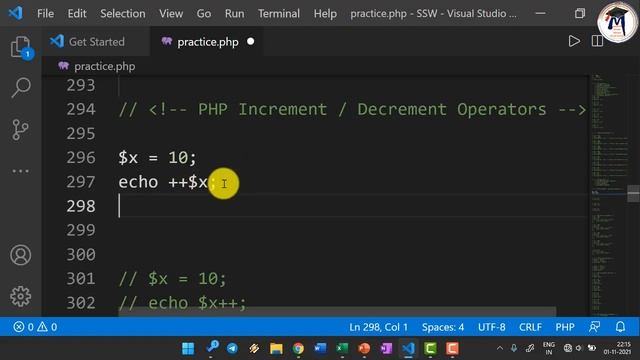Switch to the Get Started tab
The image size is (640, 360).
(x=96, y=42)
